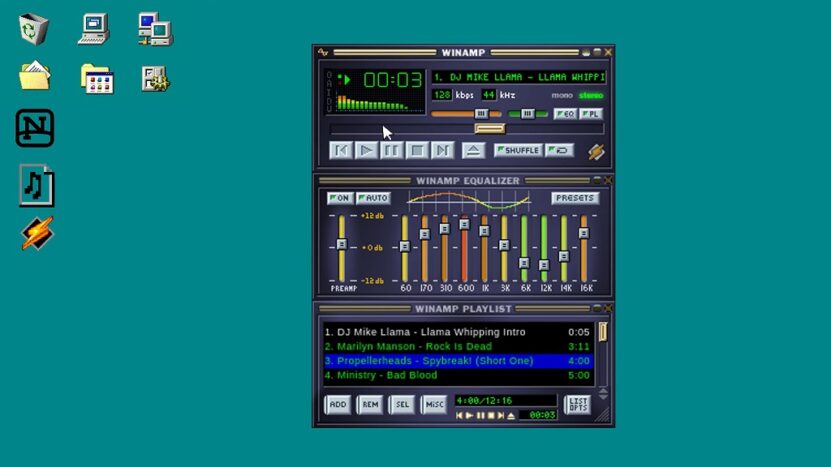
Task: Open the playlist SEL menu
Action: [x=402, y=404]
